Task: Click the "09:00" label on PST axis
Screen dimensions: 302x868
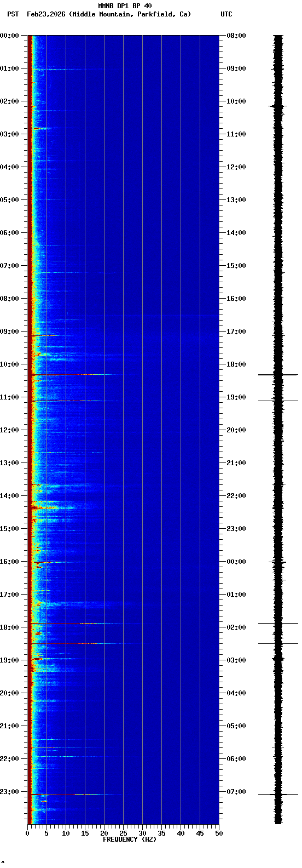Action: (10, 332)
